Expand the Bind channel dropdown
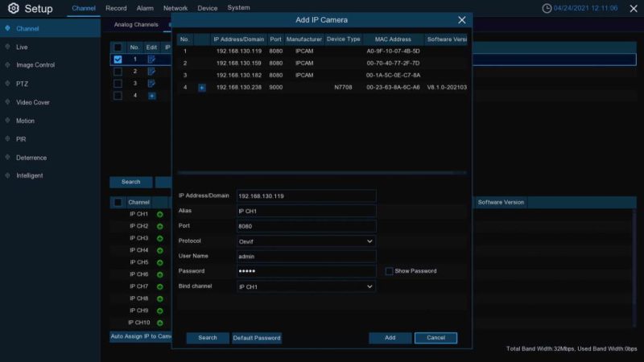This screenshot has height=362, width=644. [x=306, y=287]
